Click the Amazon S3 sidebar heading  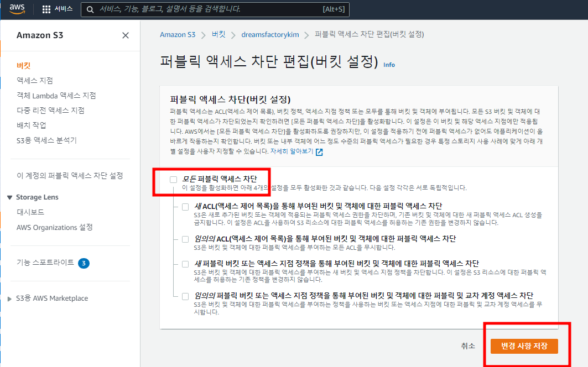click(x=40, y=35)
